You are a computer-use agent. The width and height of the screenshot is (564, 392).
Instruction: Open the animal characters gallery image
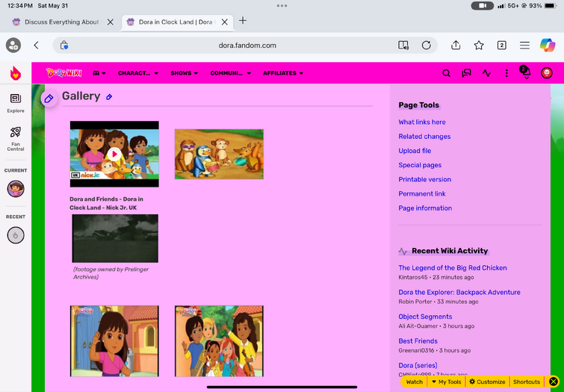pos(219,154)
